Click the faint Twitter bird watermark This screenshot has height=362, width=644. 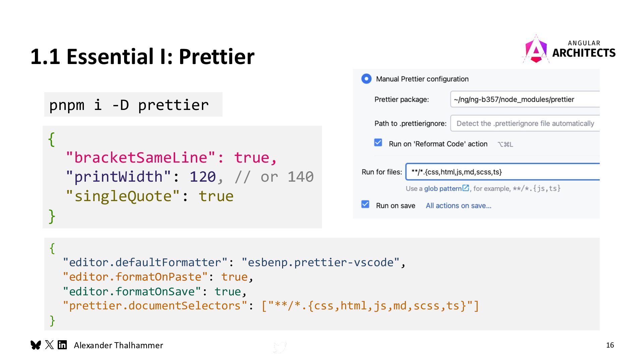point(280,348)
